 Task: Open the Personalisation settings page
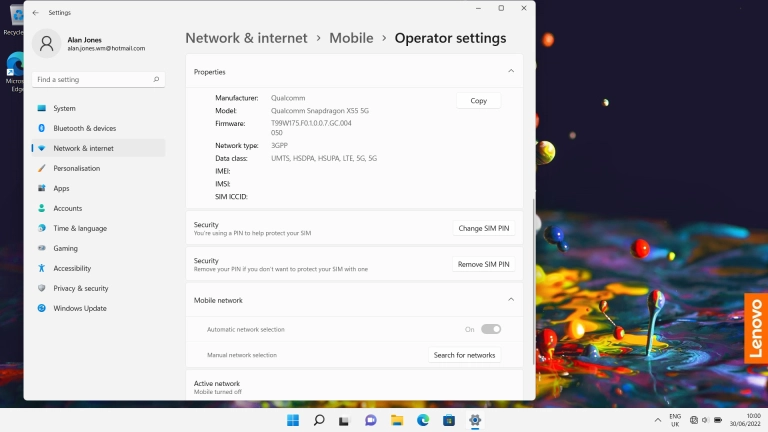pos(76,168)
